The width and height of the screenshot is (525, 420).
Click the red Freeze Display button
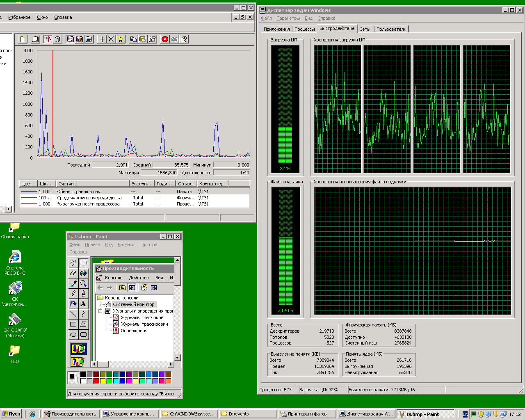[x=165, y=39]
